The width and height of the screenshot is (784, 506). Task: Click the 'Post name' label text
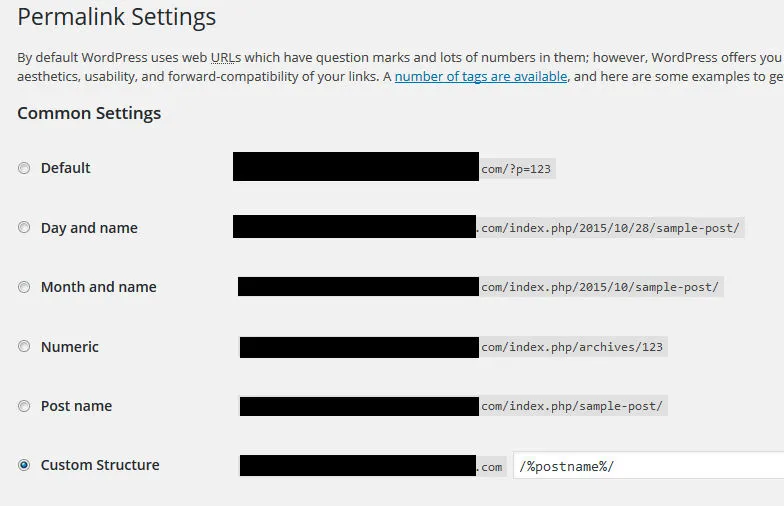76,406
